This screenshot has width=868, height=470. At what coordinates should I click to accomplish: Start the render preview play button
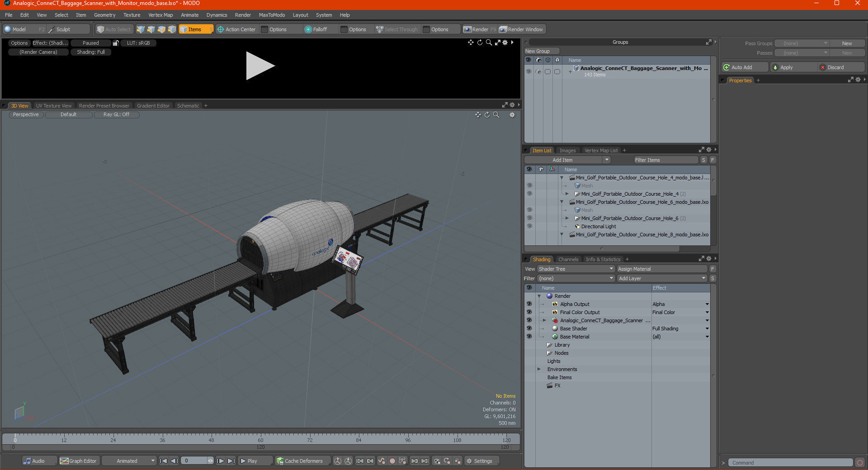pos(260,66)
